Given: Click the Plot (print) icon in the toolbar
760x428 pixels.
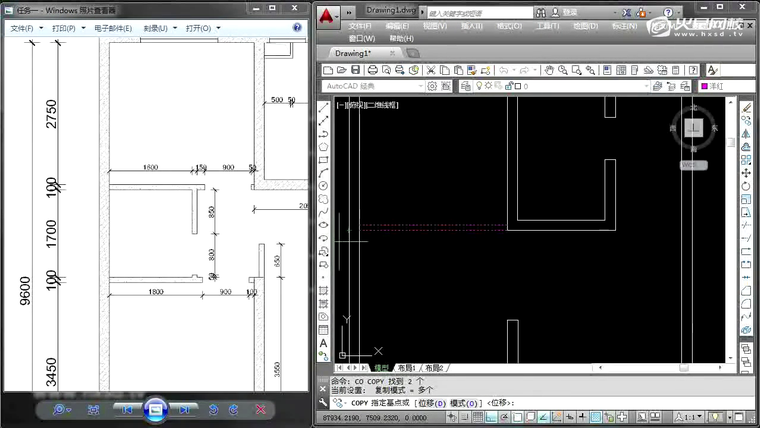Looking at the screenshot, I should coord(372,70).
